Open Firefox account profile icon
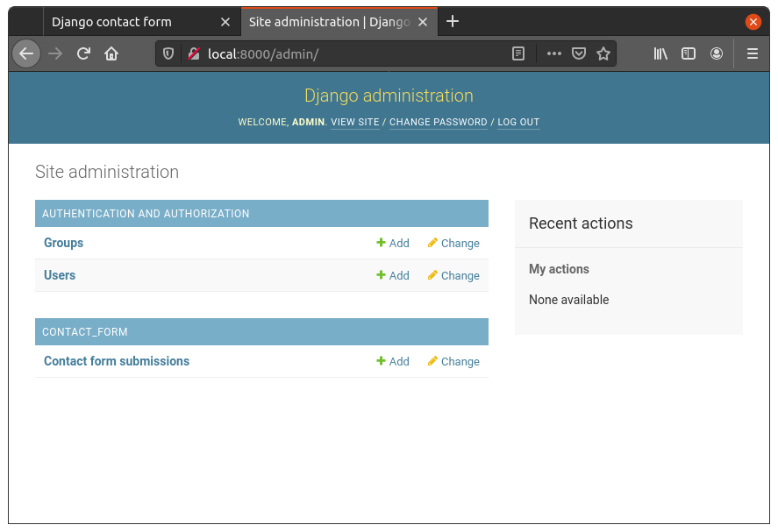 click(x=717, y=53)
